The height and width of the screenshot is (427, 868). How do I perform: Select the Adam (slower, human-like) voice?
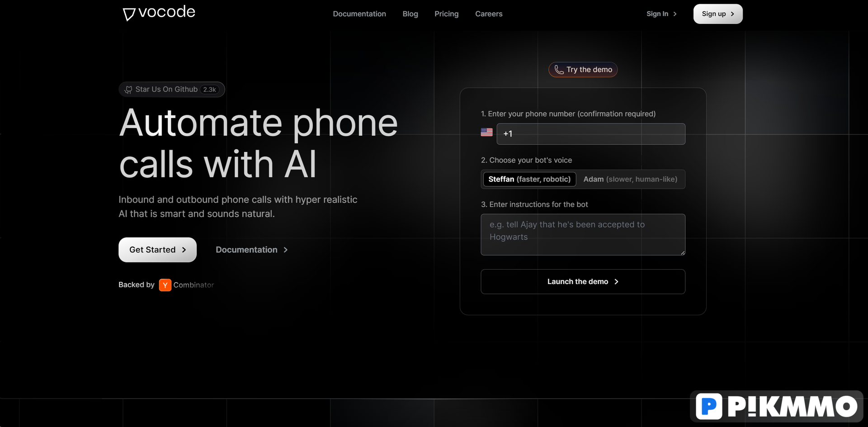point(630,179)
